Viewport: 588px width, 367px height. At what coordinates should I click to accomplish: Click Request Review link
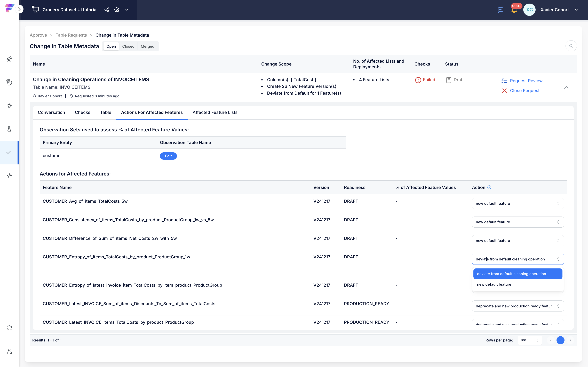point(526,81)
